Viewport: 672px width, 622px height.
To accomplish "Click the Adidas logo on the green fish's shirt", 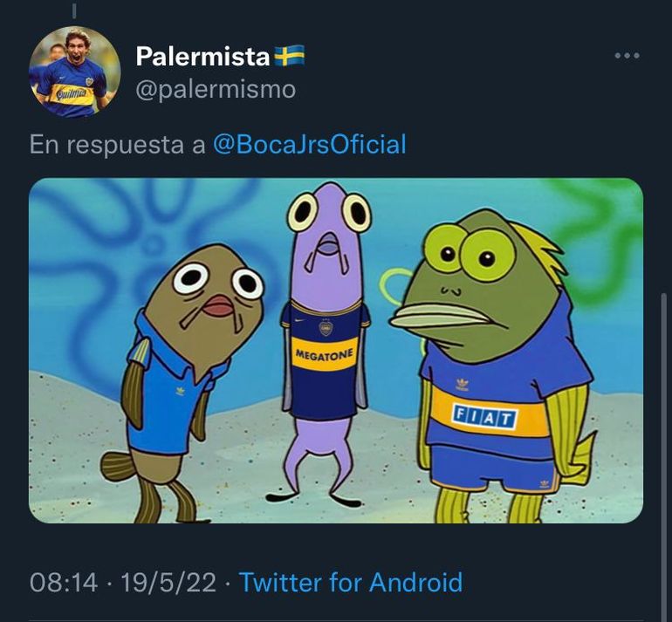I will pyautogui.click(x=462, y=383).
